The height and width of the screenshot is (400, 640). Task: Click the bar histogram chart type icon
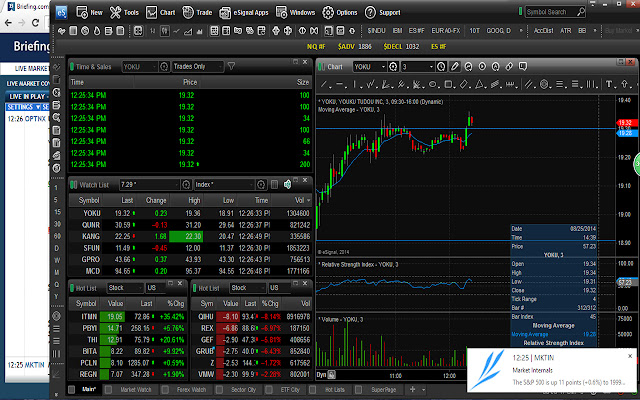point(200,31)
